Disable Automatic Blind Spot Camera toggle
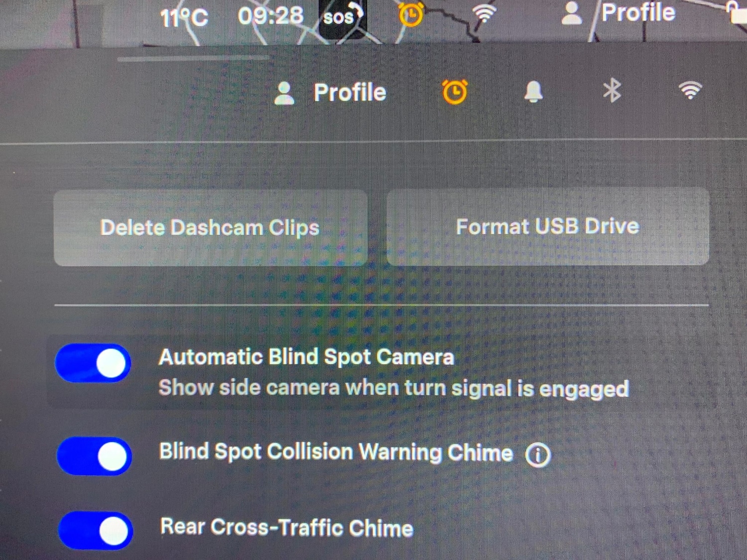The width and height of the screenshot is (747, 560). (x=93, y=363)
